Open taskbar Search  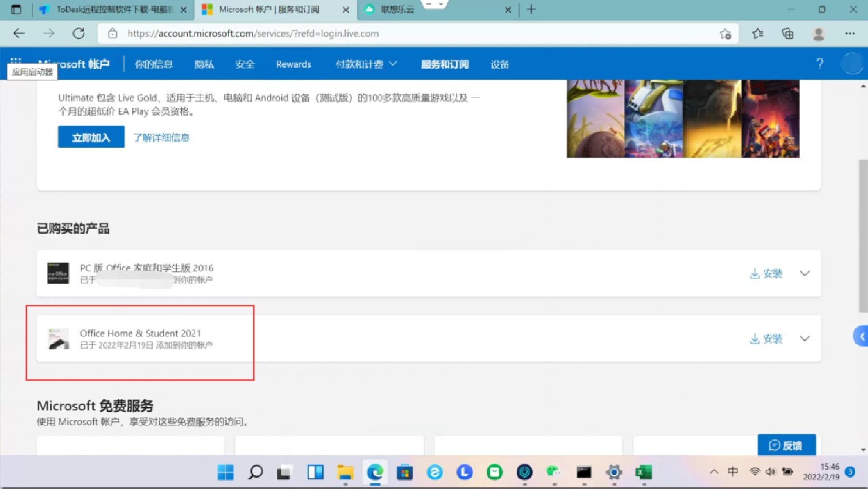tap(255, 473)
